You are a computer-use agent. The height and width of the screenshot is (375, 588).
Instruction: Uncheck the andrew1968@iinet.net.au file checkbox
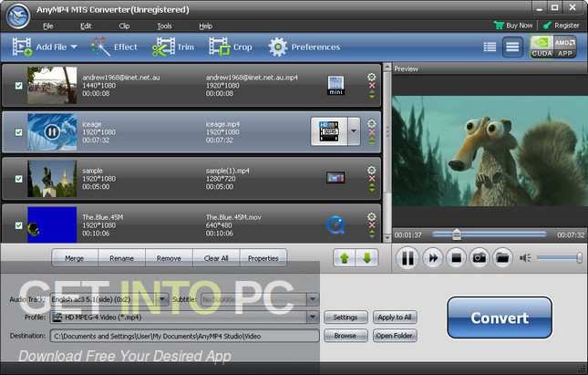click(x=18, y=86)
